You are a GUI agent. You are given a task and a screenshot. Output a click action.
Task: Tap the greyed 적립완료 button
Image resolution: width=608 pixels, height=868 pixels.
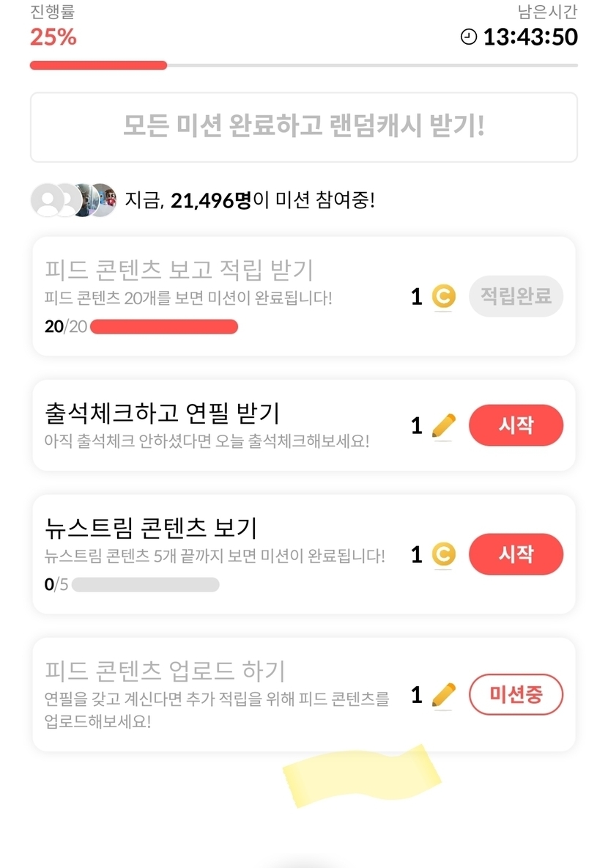516,296
